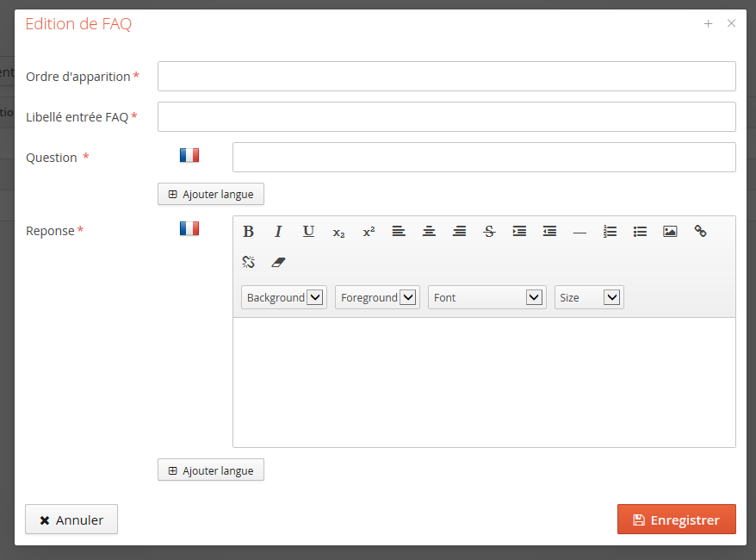Open the Background color dropdown

(x=284, y=297)
